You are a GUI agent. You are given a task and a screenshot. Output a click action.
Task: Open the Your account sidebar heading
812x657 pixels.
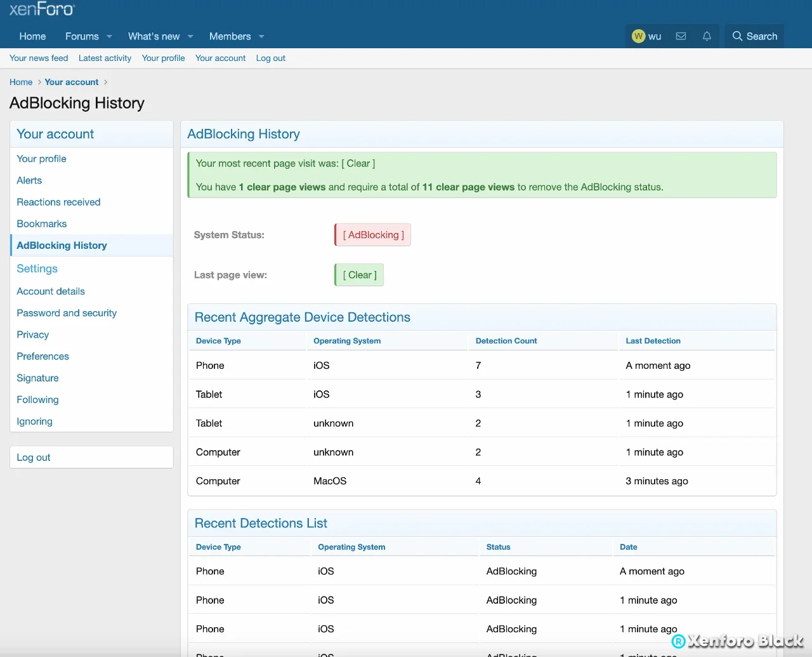tap(55, 134)
